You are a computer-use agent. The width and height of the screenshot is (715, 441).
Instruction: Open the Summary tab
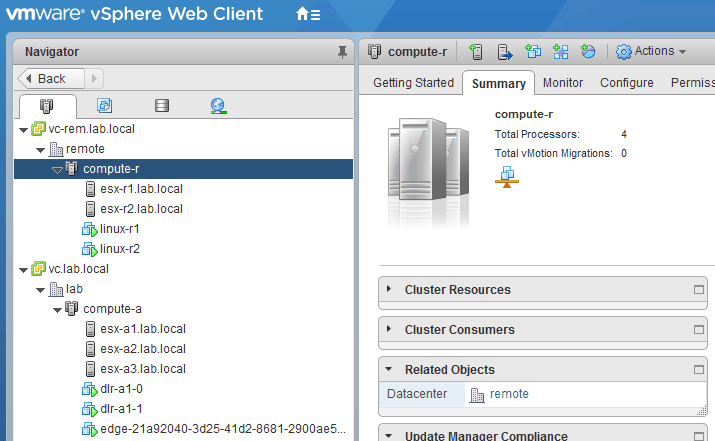(498, 83)
